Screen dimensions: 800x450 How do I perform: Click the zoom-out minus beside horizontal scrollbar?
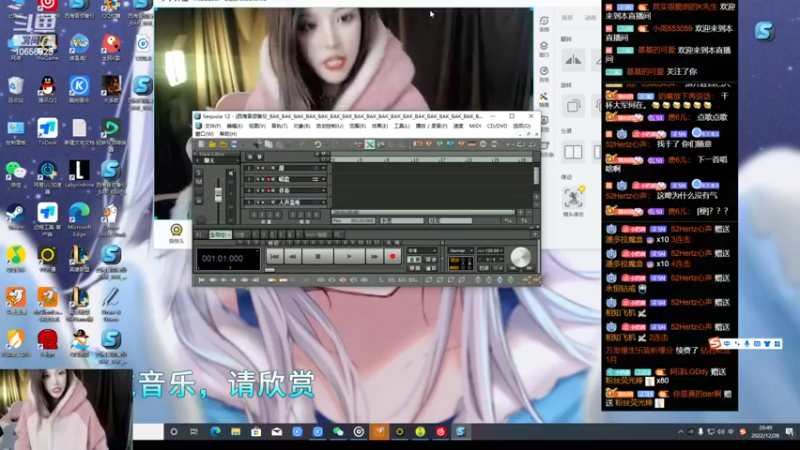tap(529, 212)
